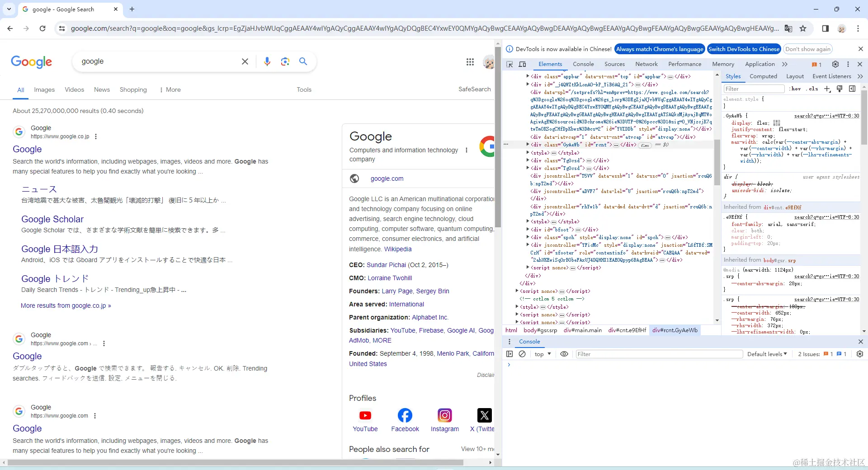Clear console with the circle-slash icon
The height and width of the screenshot is (470, 868).
(x=522, y=354)
